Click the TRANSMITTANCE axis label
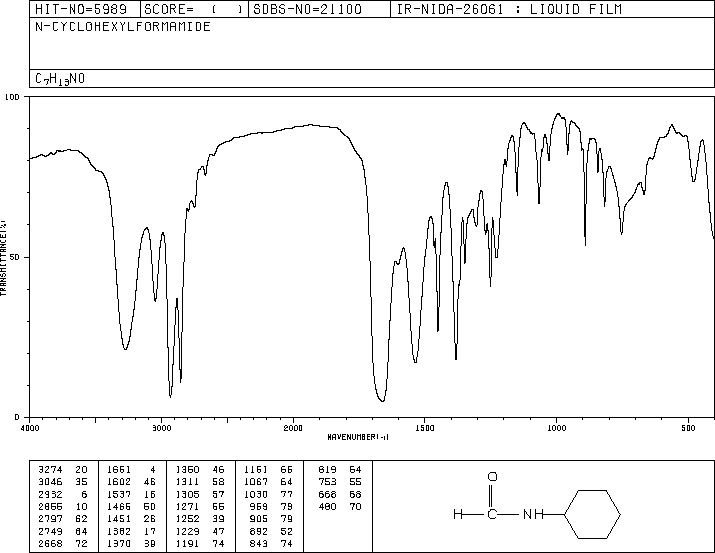Viewport: 715px width, 553px height. [x=3, y=258]
